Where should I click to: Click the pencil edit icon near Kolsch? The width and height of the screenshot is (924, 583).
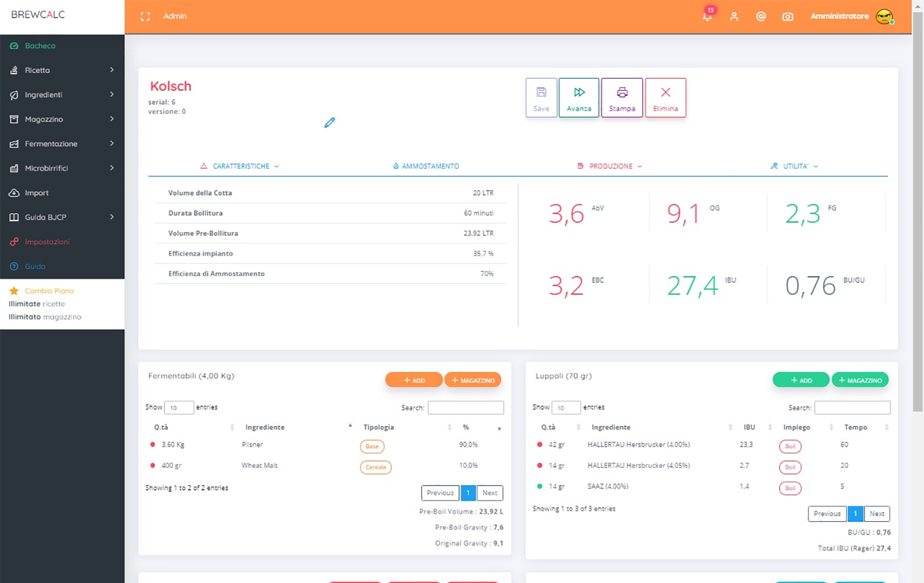[x=330, y=123]
